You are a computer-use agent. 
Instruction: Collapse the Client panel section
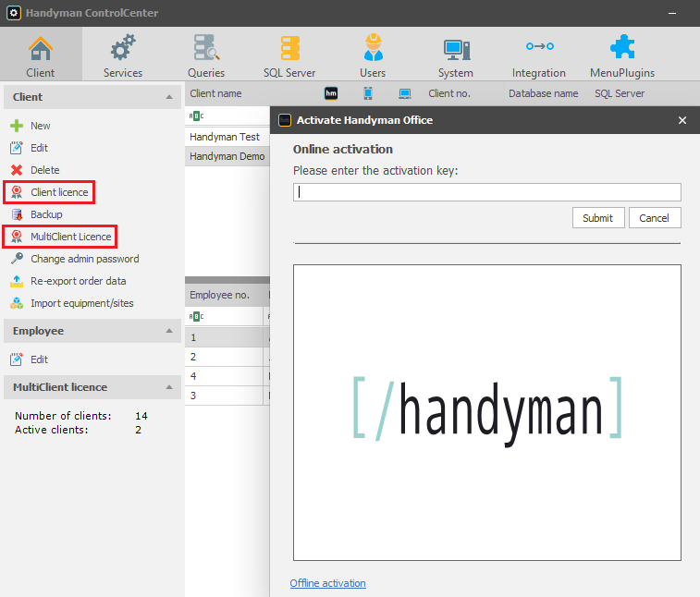tap(169, 97)
